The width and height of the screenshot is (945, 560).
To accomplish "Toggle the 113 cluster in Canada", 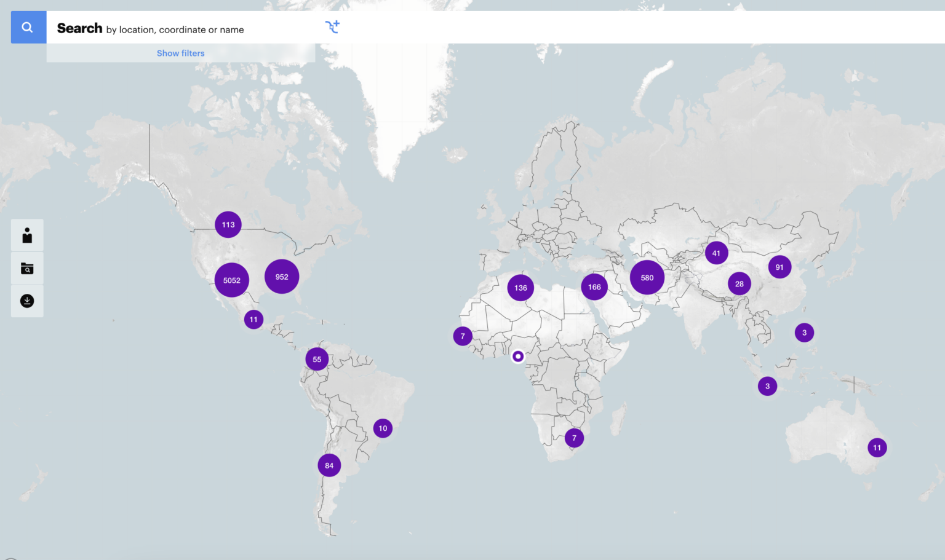I will click(x=228, y=224).
